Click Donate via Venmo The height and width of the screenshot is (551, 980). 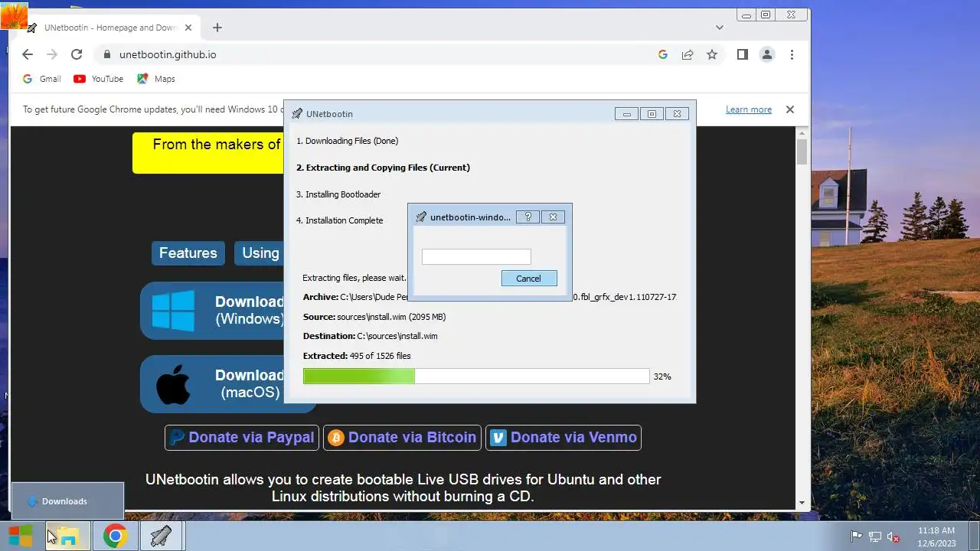click(563, 438)
